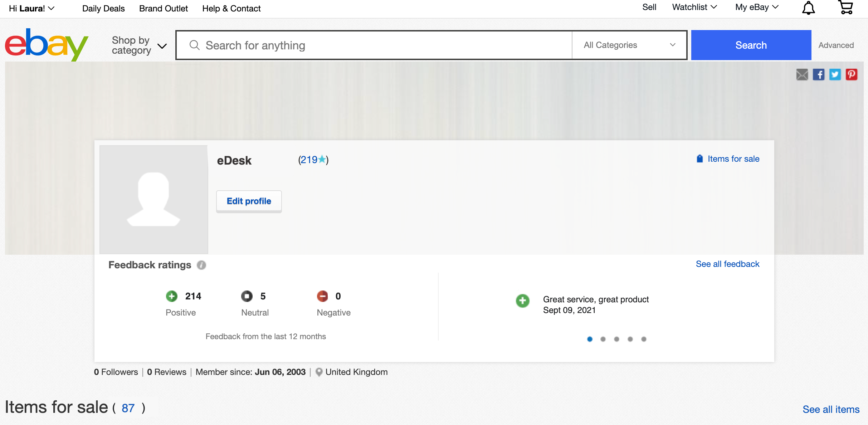Click the 'Negative' label
This screenshot has height=425, width=868.
(x=333, y=313)
